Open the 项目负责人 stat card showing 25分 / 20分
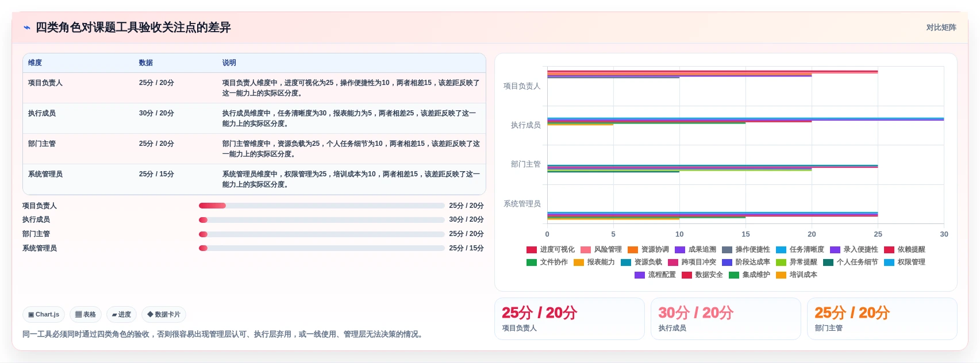This screenshot has height=363, width=980. (570, 319)
